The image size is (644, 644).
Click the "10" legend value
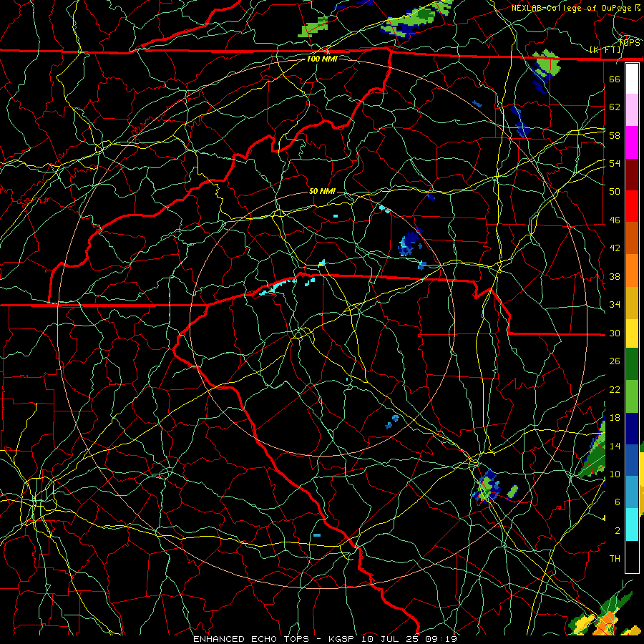615,474
